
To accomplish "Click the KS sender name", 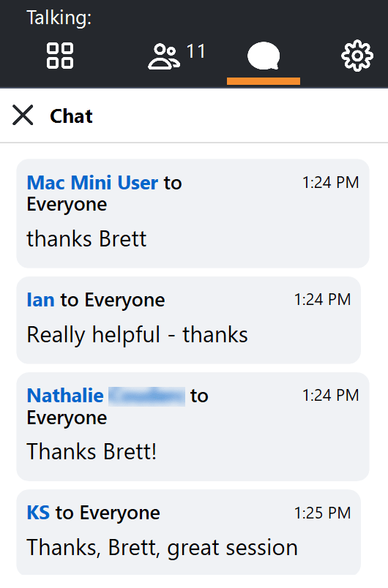I will click(x=38, y=513).
